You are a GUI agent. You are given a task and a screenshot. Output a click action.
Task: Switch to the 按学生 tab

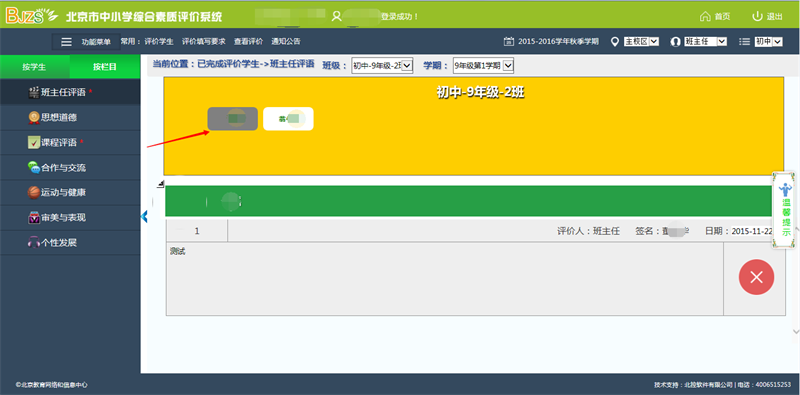click(x=34, y=67)
